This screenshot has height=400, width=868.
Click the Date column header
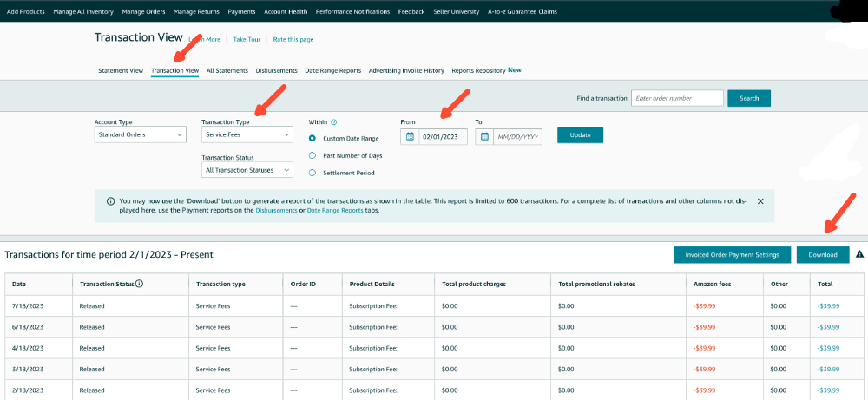pos(39,284)
